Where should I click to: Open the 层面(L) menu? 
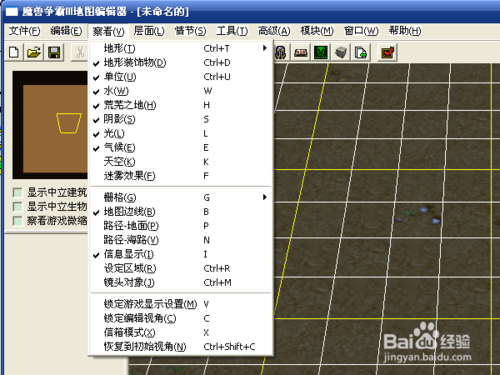(149, 31)
